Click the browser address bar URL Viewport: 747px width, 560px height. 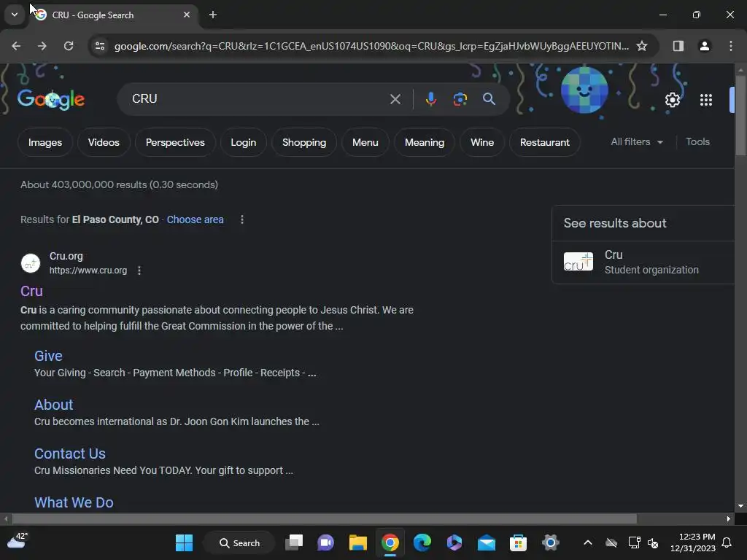pyautogui.click(x=371, y=46)
